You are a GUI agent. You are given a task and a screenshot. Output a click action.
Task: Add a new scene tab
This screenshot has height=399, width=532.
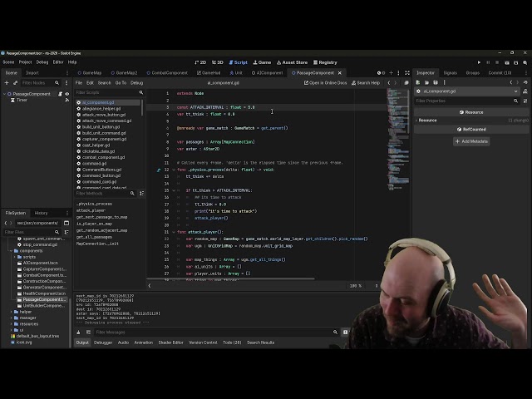pyautogui.click(x=392, y=73)
